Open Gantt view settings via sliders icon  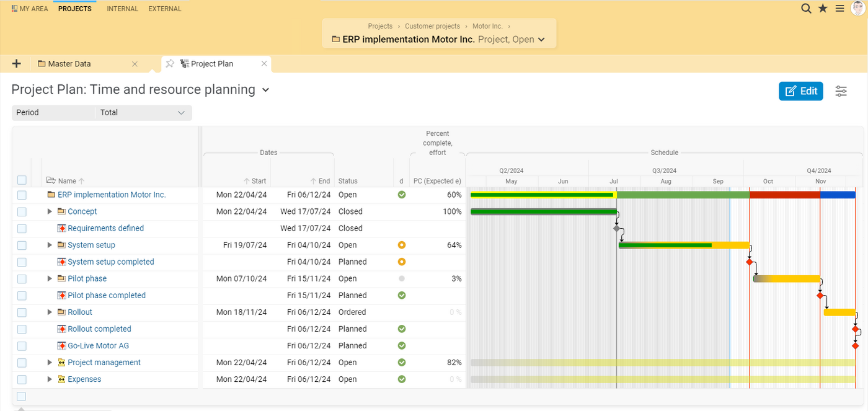(841, 91)
